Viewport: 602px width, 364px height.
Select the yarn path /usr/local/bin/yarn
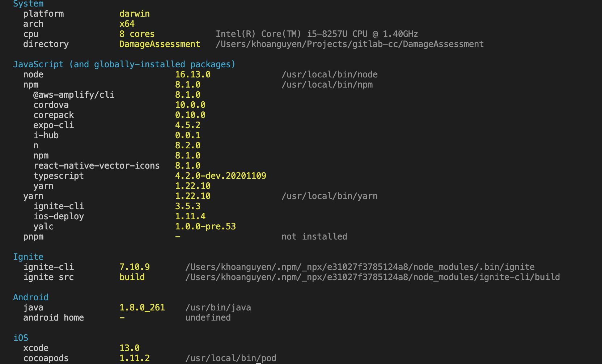coord(330,196)
